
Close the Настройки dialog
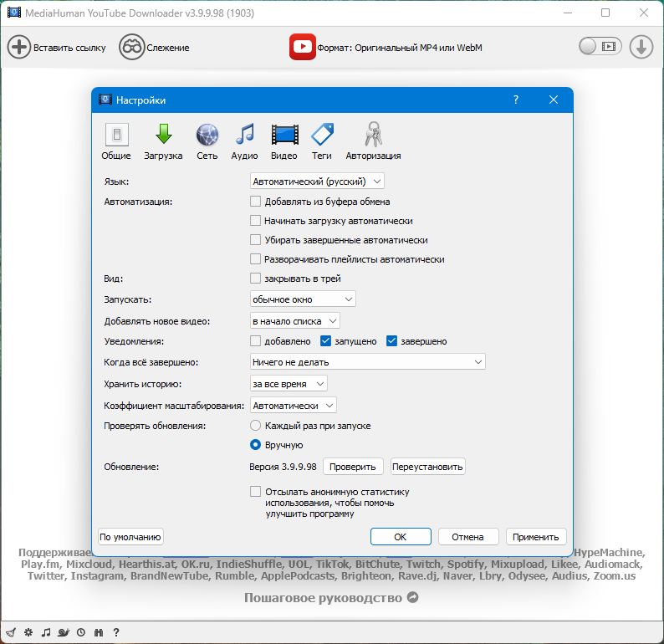pos(553,100)
